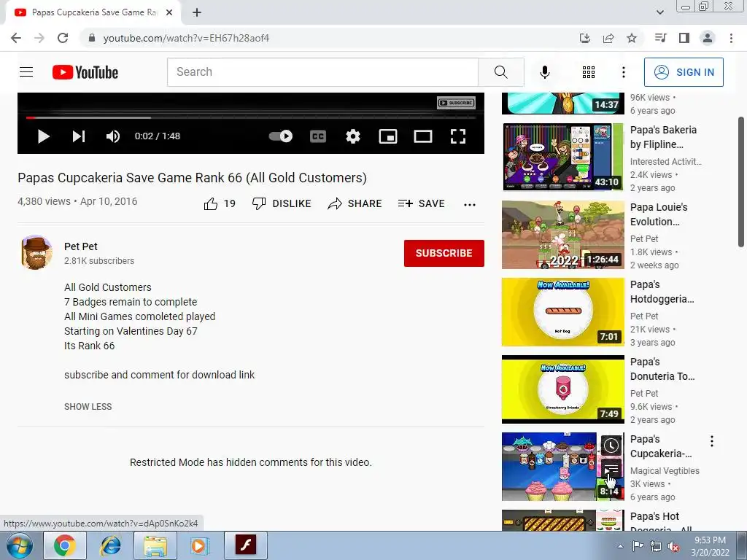The width and height of the screenshot is (747, 560).
Task: Open Pet Pet channel avatar
Action: coord(36,252)
